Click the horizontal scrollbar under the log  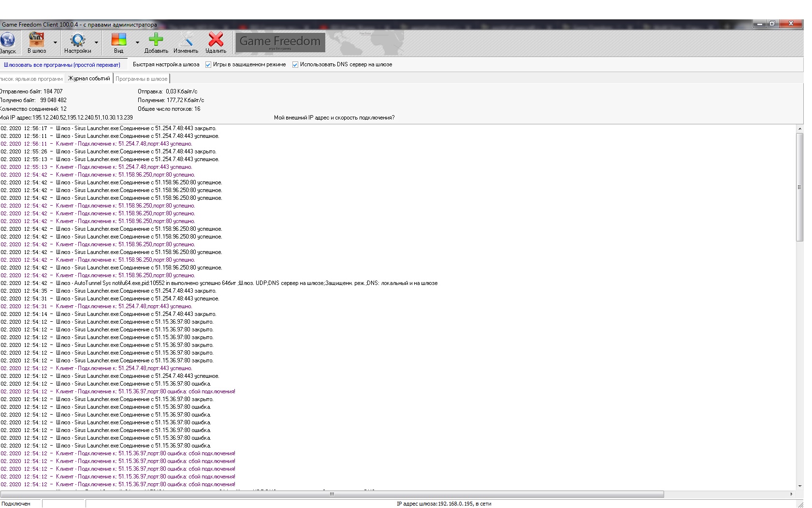(332, 494)
